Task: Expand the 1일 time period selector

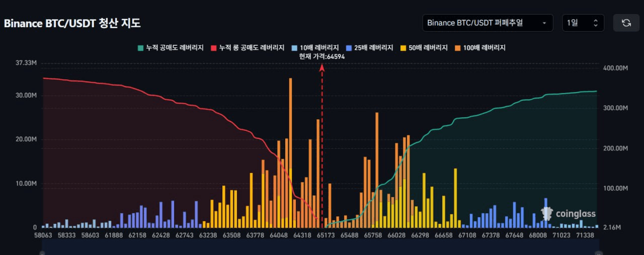Action: click(x=583, y=23)
